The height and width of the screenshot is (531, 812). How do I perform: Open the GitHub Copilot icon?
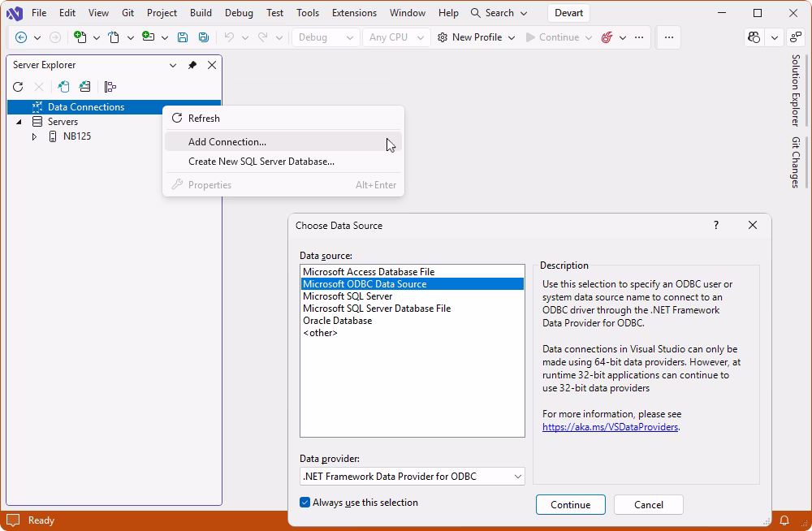(754, 37)
